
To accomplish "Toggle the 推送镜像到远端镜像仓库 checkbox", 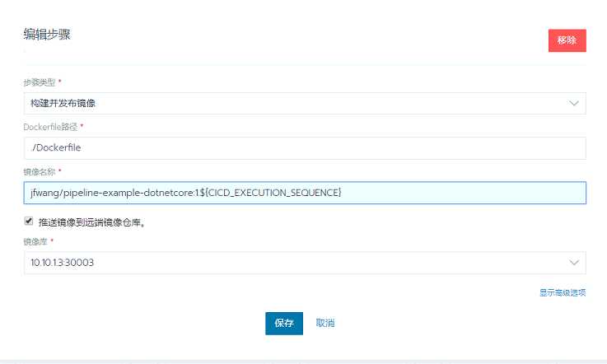I will (x=29, y=221).
